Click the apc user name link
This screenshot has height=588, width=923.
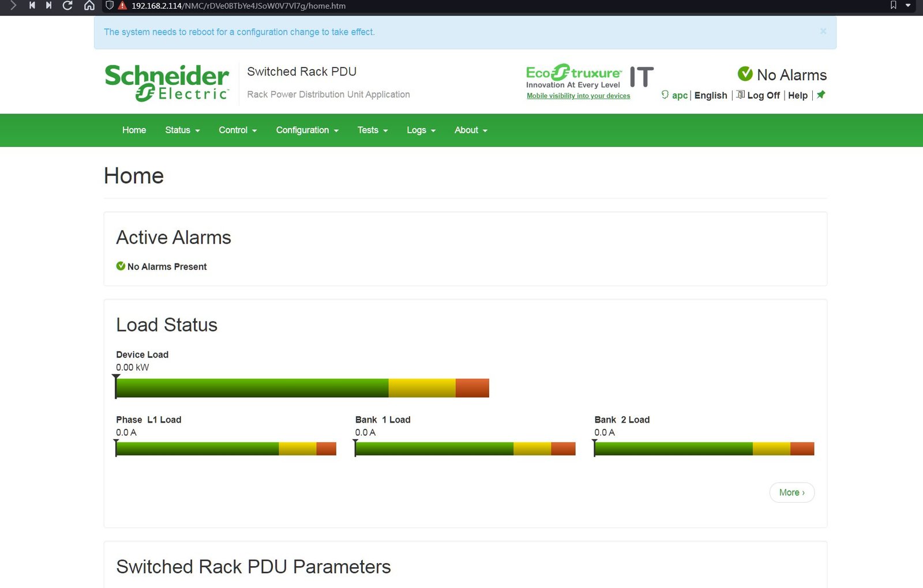pos(680,95)
